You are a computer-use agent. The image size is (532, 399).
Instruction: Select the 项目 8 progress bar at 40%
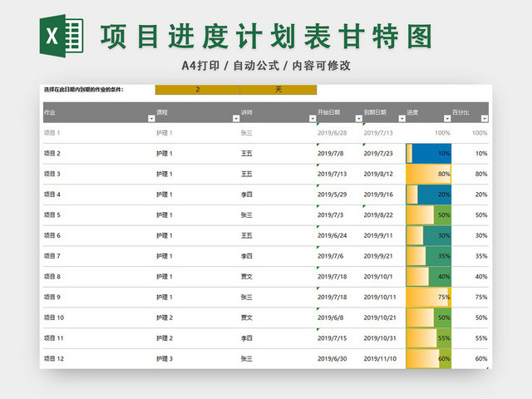pyautogui.click(x=429, y=277)
